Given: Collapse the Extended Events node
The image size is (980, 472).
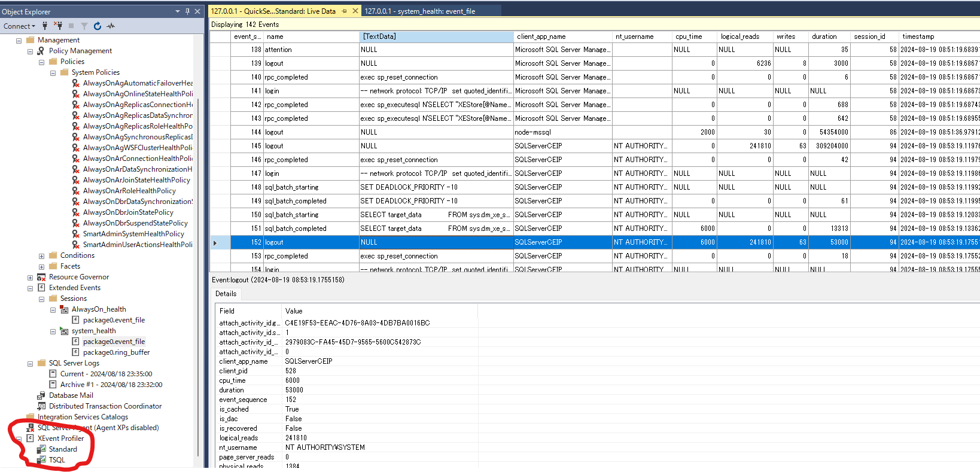Looking at the screenshot, I should point(30,288).
